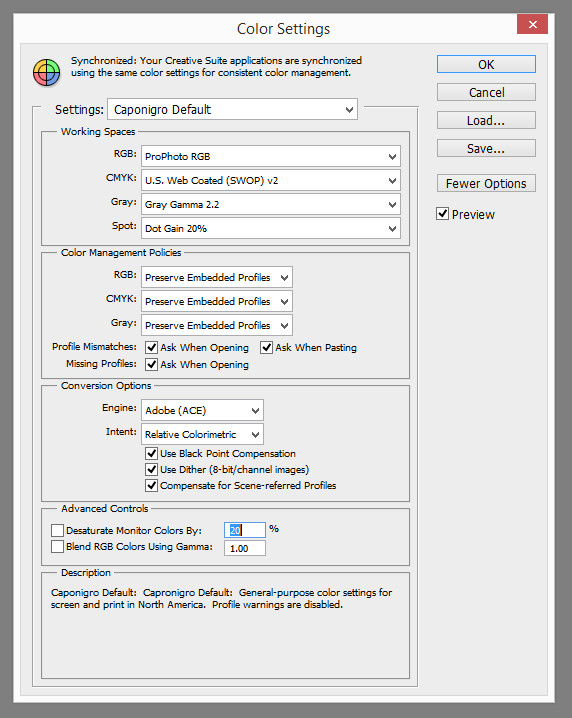Uncheck Profile Mismatches Ask When Opening
572x718 pixels.
pyautogui.click(x=152, y=348)
